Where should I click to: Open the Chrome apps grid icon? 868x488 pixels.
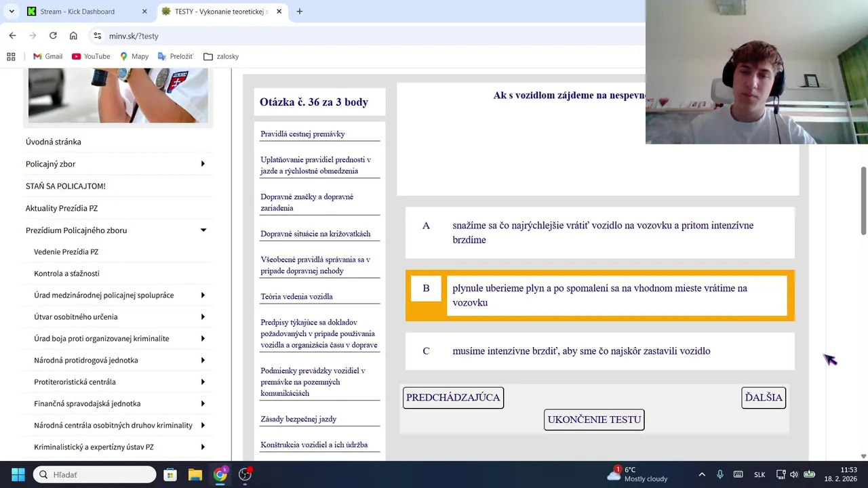(x=11, y=56)
